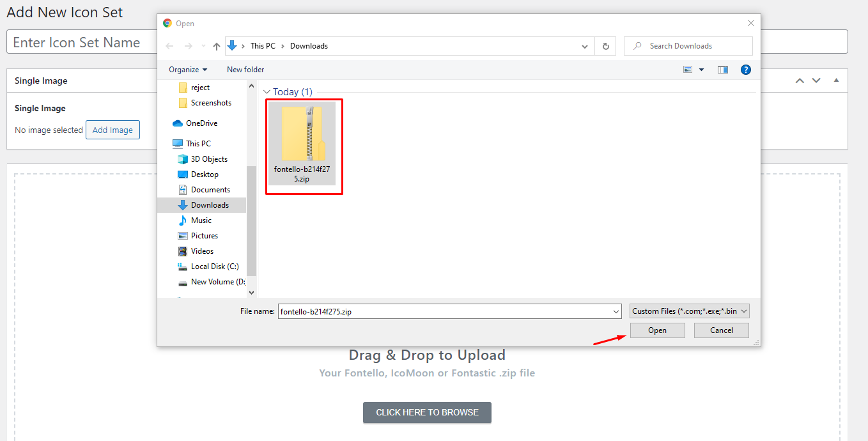Click the Up one level arrow icon
This screenshot has width=868, height=441.
click(x=217, y=46)
